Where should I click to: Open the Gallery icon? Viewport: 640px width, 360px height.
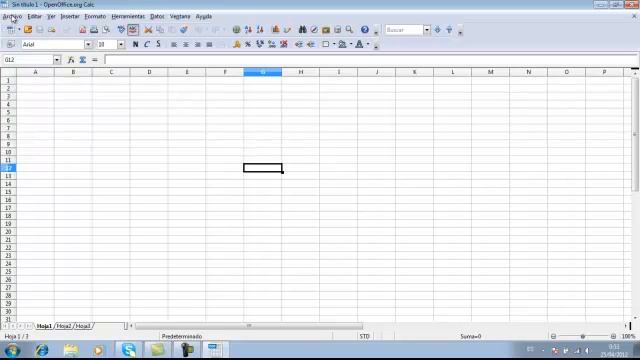pos(326,30)
